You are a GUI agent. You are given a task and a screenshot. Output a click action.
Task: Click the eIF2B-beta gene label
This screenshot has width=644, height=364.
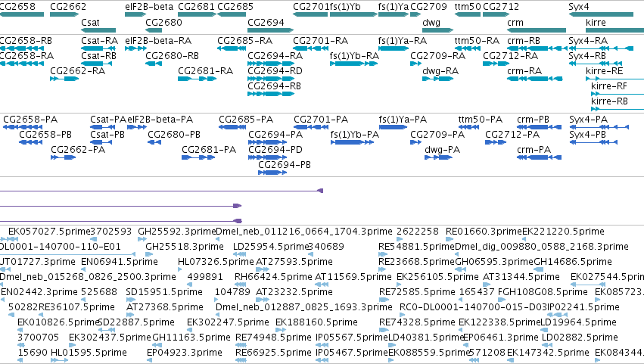149,7
